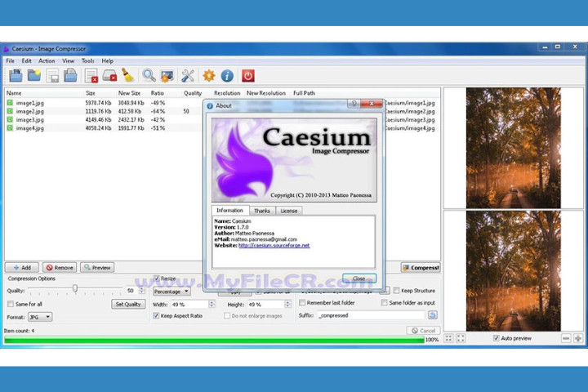The height and width of the screenshot is (392, 588).
Task: Click the Save List toolbar icon
Action: (52, 76)
